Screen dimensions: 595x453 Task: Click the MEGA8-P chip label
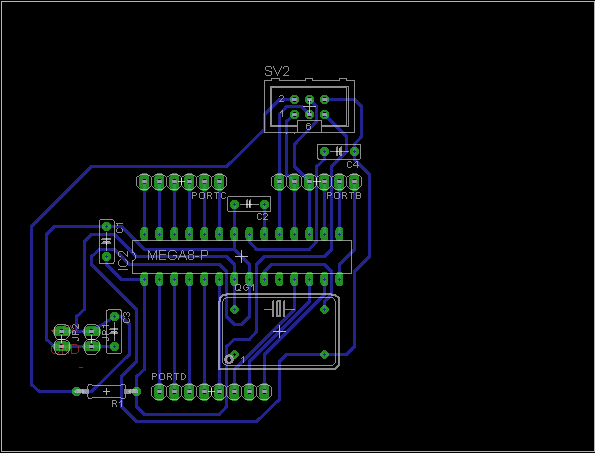[178, 255]
